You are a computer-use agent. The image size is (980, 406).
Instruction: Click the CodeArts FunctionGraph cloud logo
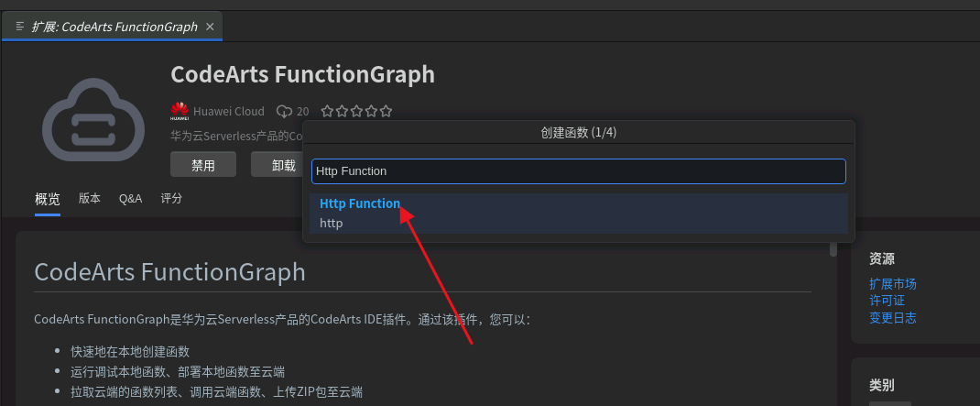93,119
